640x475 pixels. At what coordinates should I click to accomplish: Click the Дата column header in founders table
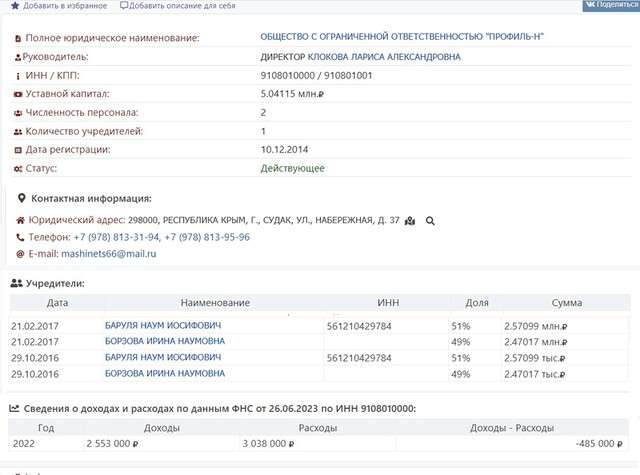tap(57, 302)
